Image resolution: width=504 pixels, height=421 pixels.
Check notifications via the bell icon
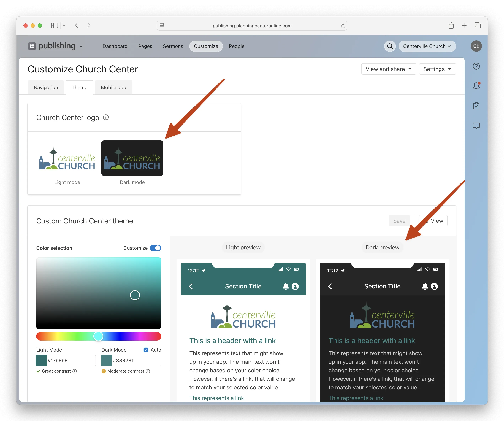pos(476,86)
